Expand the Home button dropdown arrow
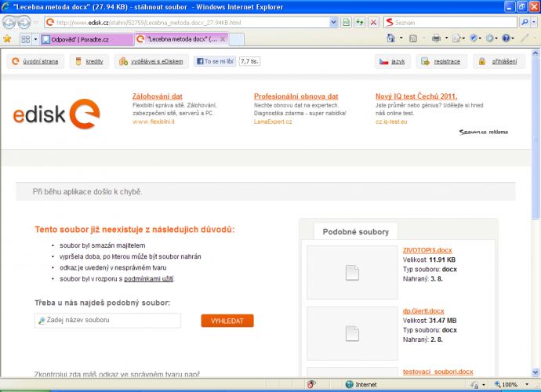The height and width of the screenshot is (392, 541). click(401, 38)
